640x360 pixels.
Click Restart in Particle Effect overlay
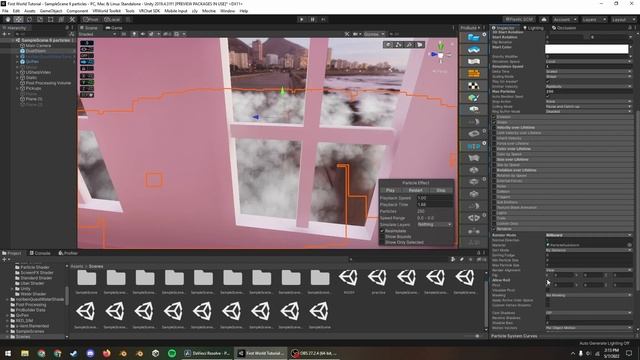pos(415,190)
